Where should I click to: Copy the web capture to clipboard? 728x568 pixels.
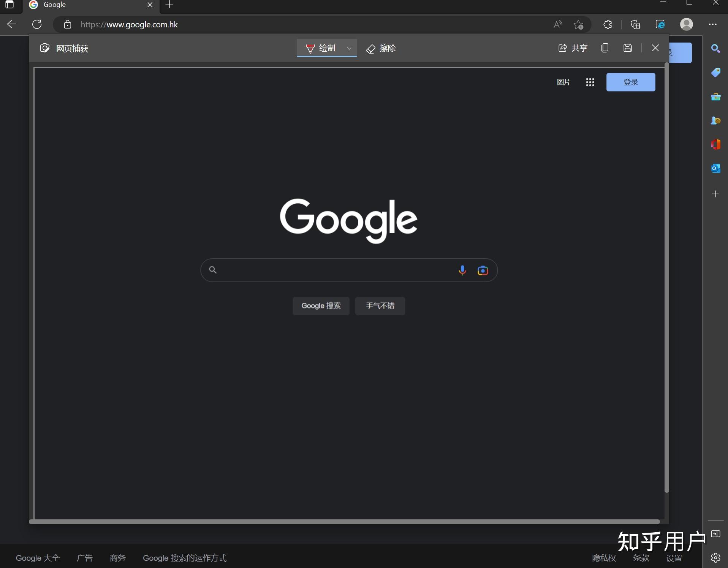[605, 48]
